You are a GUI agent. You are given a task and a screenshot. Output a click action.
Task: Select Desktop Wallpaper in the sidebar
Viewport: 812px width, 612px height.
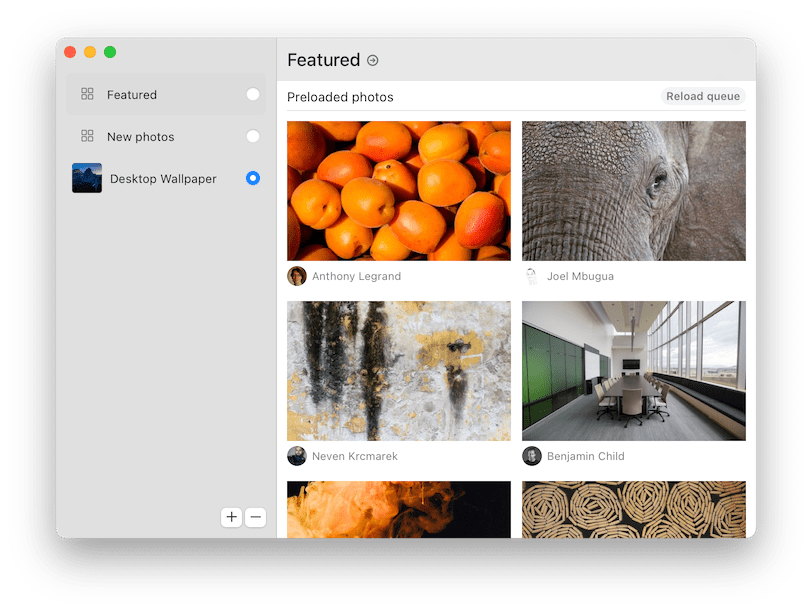pyautogui.click(x=166, y=178)
